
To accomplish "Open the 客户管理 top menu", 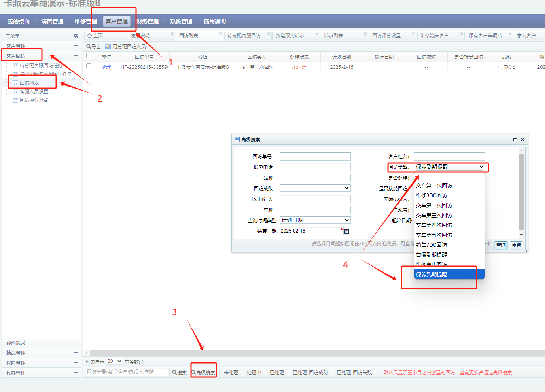I will pos(117,21).
